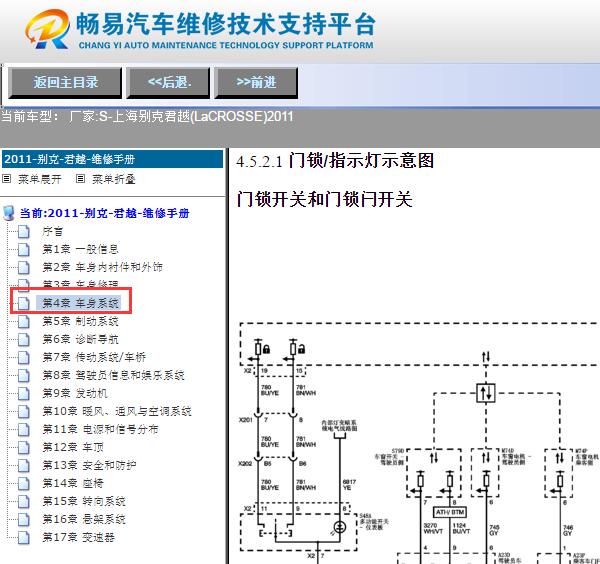
Task: Expand all menus via 菜单展开
Action: pyautogui.click(x=40, y=179)
